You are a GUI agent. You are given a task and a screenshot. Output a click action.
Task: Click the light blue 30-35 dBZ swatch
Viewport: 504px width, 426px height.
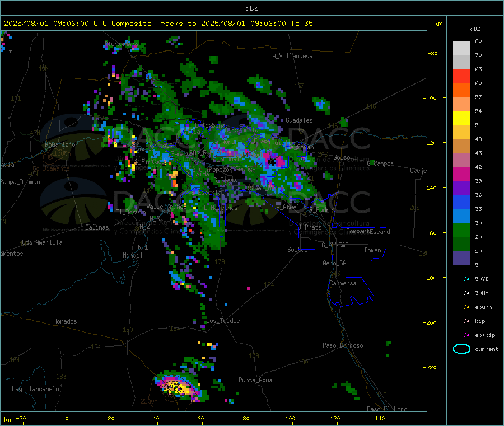pos(461,216)
